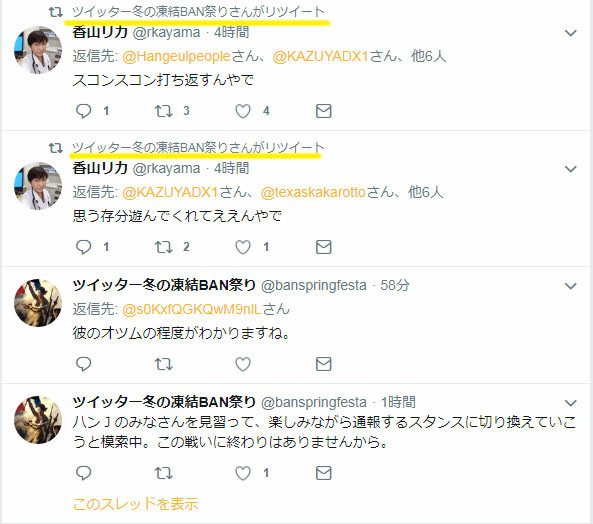Like the ハンＪのみなさん tweet
The width and height of the screenshot is (593, 524).
(243, 473)
